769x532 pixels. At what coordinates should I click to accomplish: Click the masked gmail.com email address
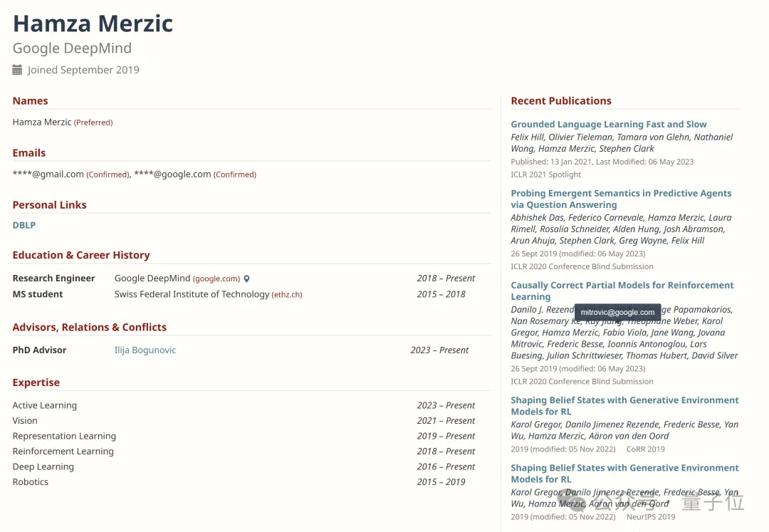pyautogui.click(x=48, y=174)
